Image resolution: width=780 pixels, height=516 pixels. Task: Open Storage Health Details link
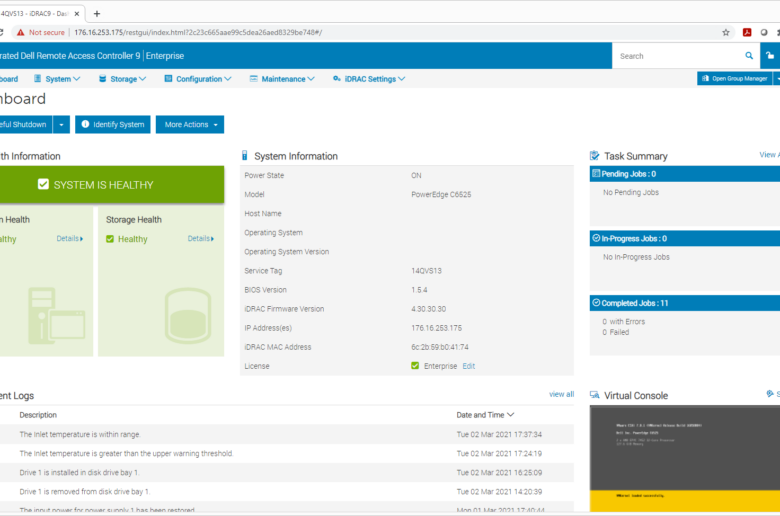click(x=200, y=238)
